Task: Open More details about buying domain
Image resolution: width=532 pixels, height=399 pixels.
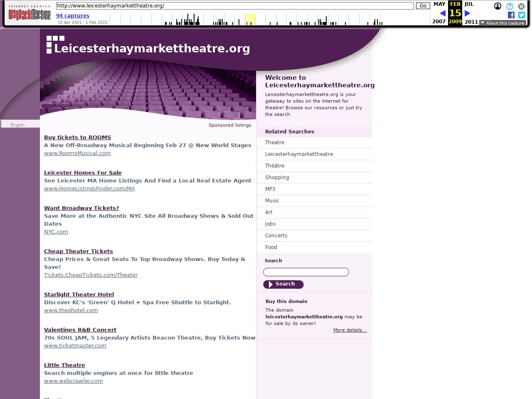Action: [x=350, y=330]
